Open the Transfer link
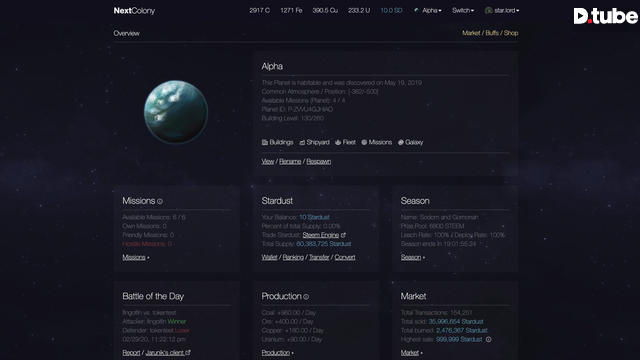Image resolution: width=640 pixels, height=360 pixels. coord(319,258)
